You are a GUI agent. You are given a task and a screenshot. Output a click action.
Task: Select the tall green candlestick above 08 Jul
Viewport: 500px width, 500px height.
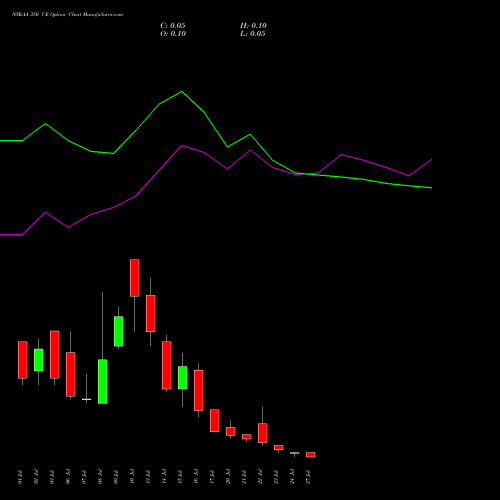(x=103, y=382)
